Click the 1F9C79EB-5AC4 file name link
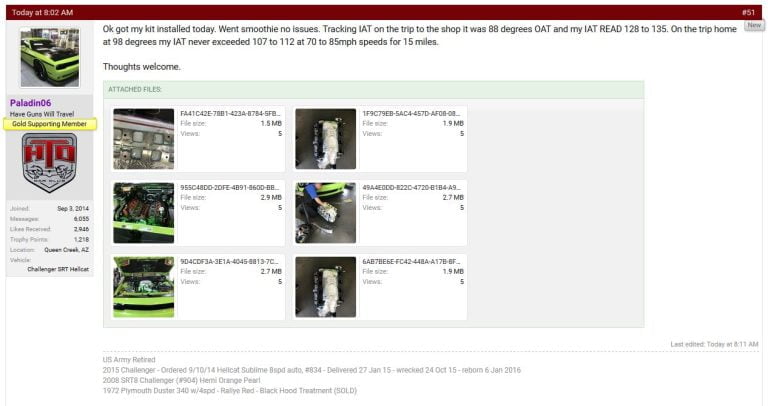The width and height of the screenshot is (768, 406). tap(411, 114)
